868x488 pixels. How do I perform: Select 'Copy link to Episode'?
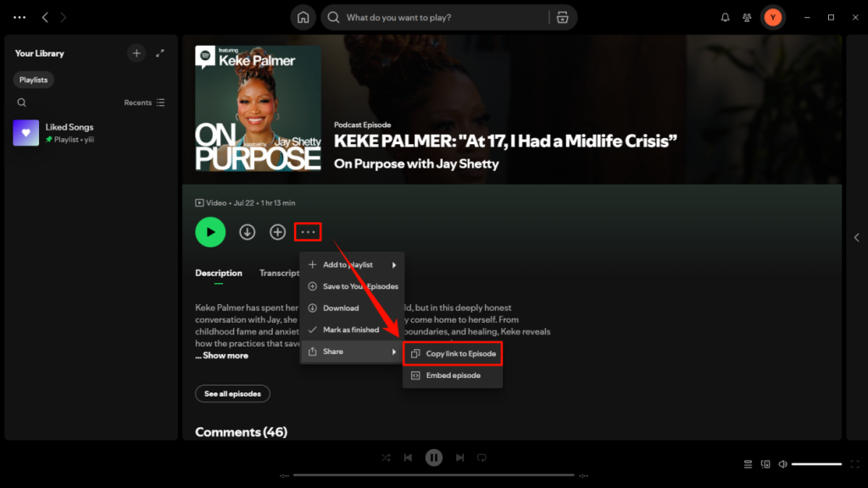tap(453, 353)
